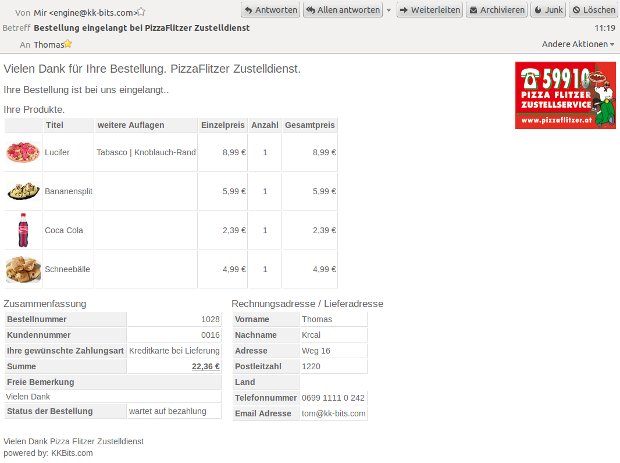The height and width of the screenshot is (463, 620).
Task: Click the order number 1028
Action: (x=210, y=319)
